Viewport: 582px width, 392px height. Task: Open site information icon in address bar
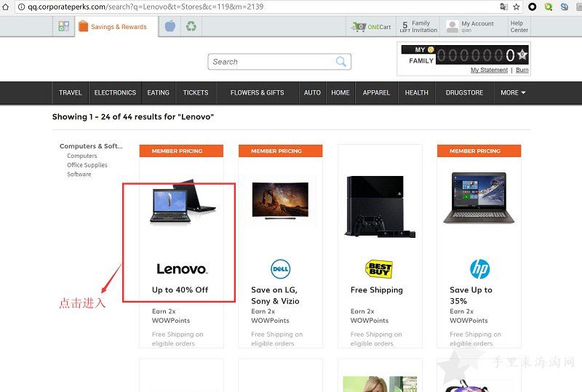pos(22,7)
